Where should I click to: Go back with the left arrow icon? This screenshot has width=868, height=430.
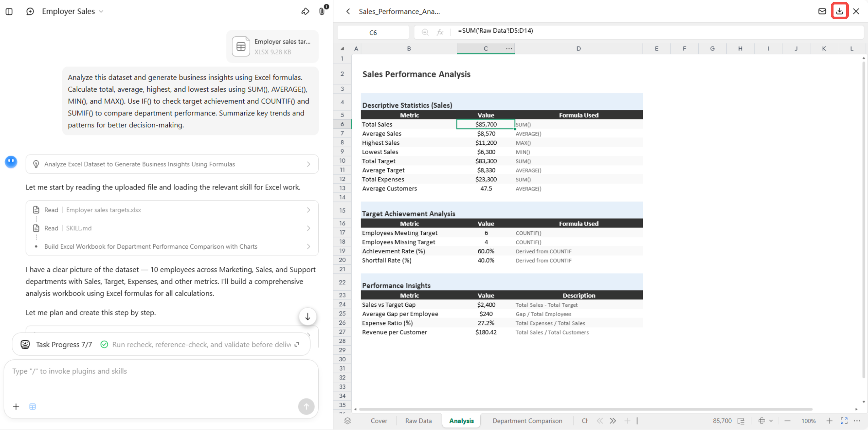[x=348, y=12]
